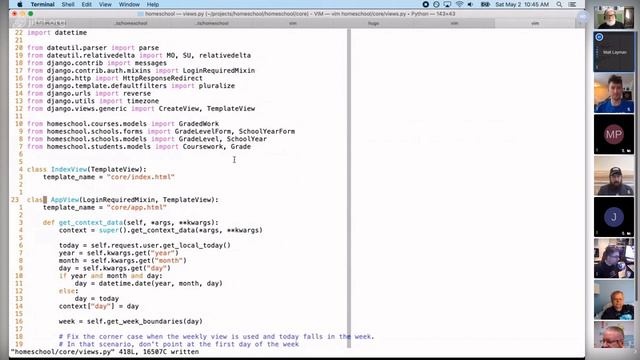This screenshot has width=640, height=360.
Task: Click the terminal window title text
Action: (x=300, y=14)
